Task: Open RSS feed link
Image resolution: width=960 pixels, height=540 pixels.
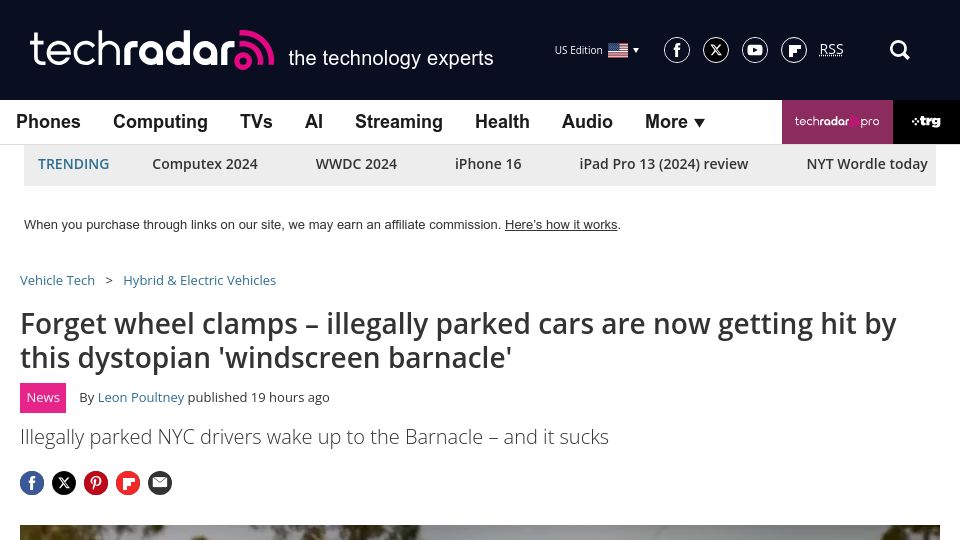Action: point(831,50)
